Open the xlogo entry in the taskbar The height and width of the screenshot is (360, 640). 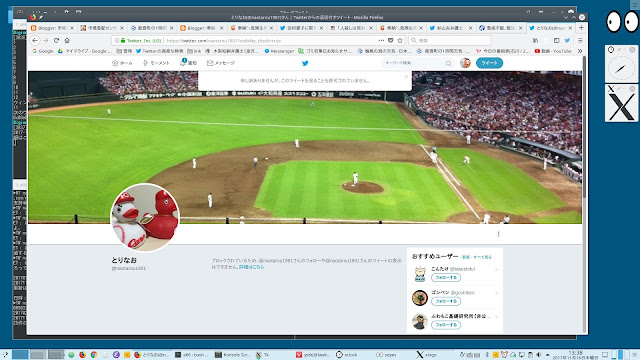(426, 355)
